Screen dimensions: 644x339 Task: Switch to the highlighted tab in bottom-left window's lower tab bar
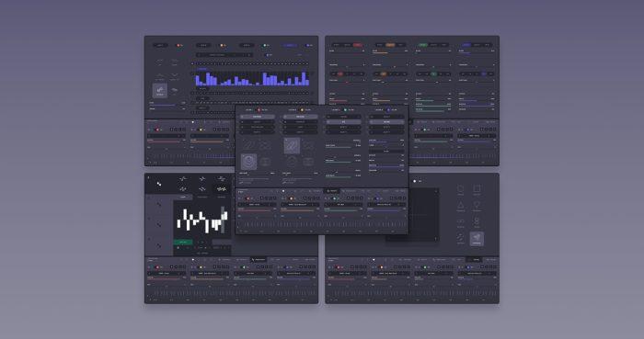pyautogui.click(x=259, y=259)
